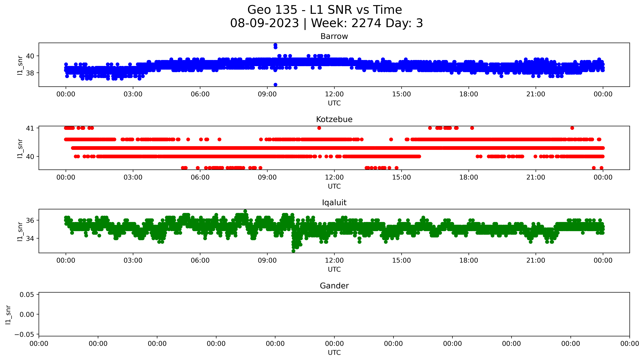Click '21:00' tick under Barrow plot
This screenshot has width=644, height=361.
(536, 94)
